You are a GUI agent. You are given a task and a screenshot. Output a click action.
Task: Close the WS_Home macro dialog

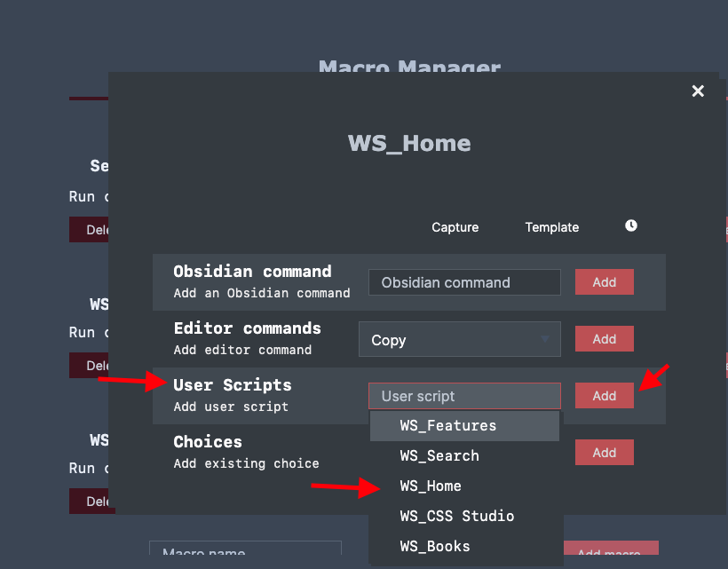click(698, 91)
